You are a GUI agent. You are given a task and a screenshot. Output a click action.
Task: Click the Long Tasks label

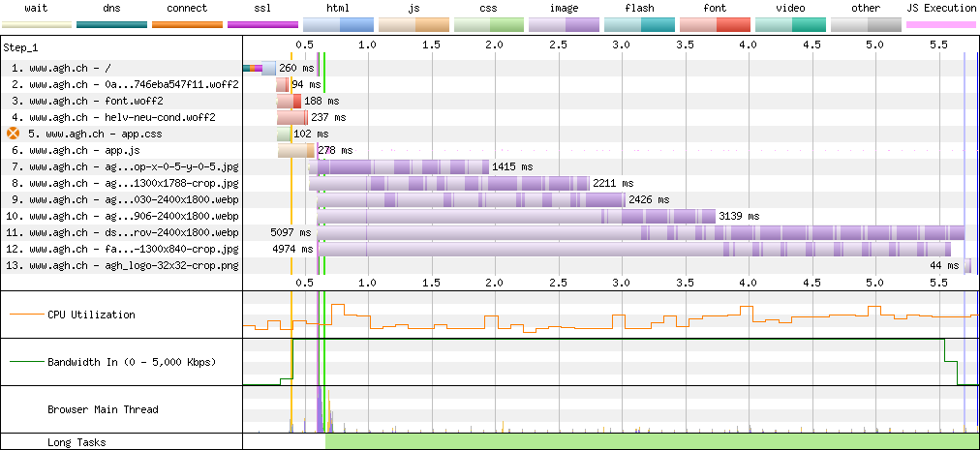[75, 442]
